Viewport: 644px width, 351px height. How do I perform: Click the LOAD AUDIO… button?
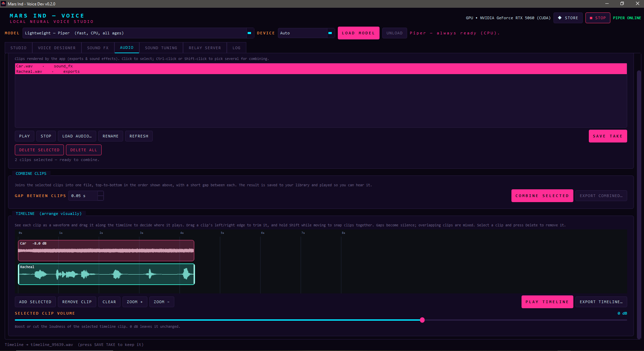tap(77, 136)
